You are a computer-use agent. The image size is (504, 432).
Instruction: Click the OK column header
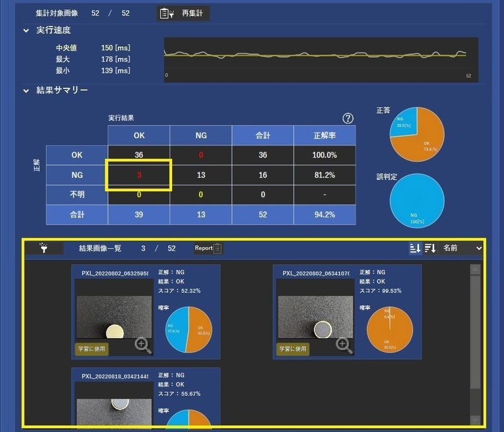[x=139, y=136]
